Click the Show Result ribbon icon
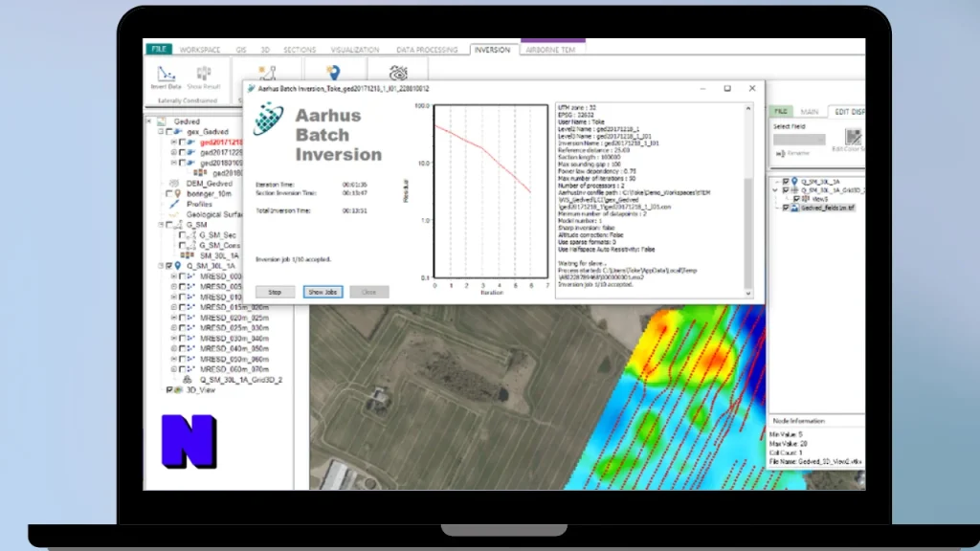The width and height of the screenshot is (980, 551). coord(204,74)
